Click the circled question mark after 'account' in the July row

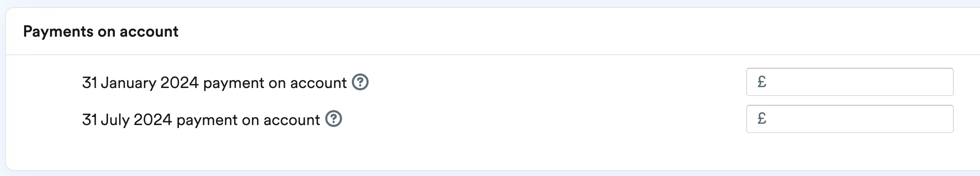[333, 119]
